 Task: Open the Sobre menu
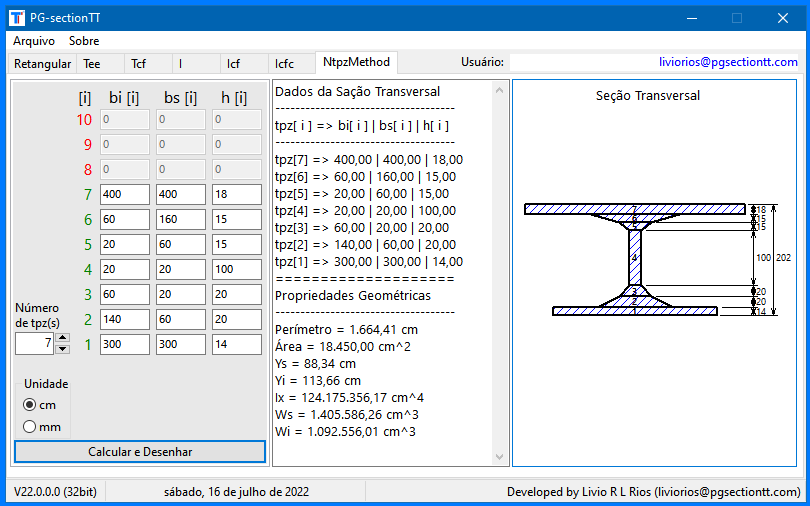[x=84, y=41]
